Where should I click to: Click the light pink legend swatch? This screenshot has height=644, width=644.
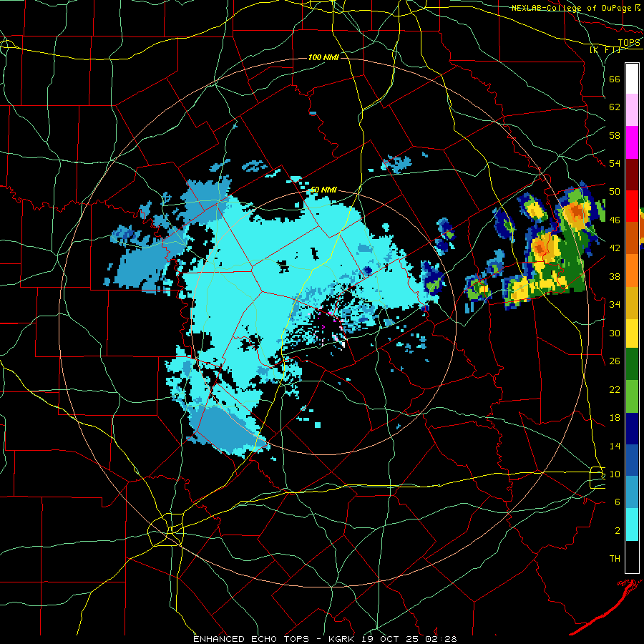coord(632,110)
